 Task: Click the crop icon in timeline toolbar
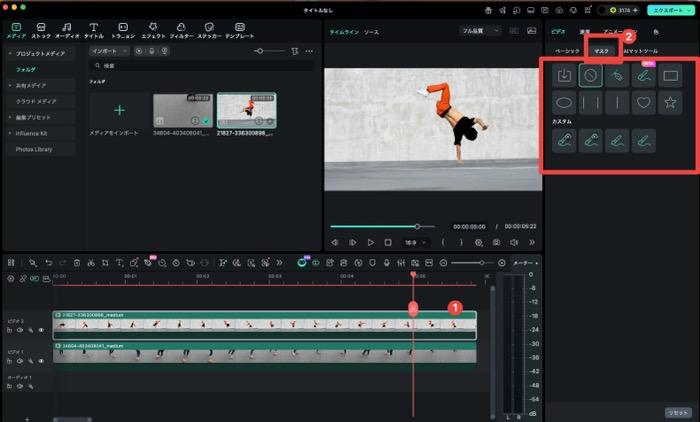tap(105, 263)
